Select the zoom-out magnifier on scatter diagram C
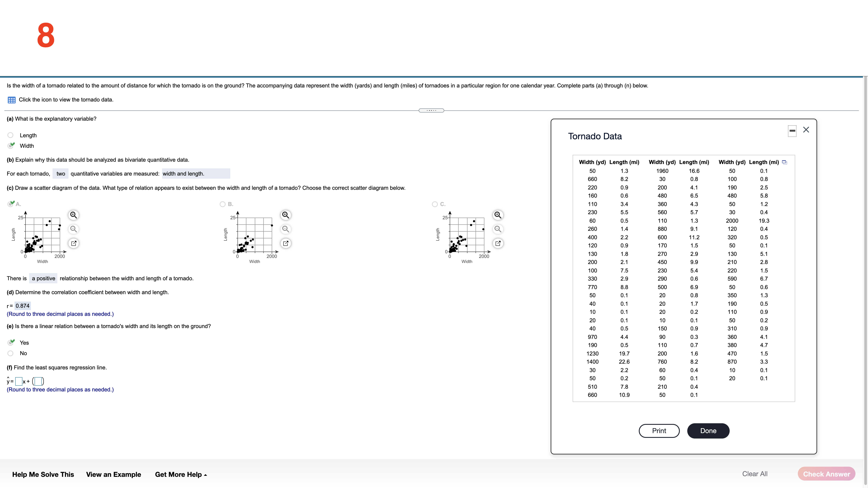Viewport: 868px width, 488px height. click(x=498, y=229)
